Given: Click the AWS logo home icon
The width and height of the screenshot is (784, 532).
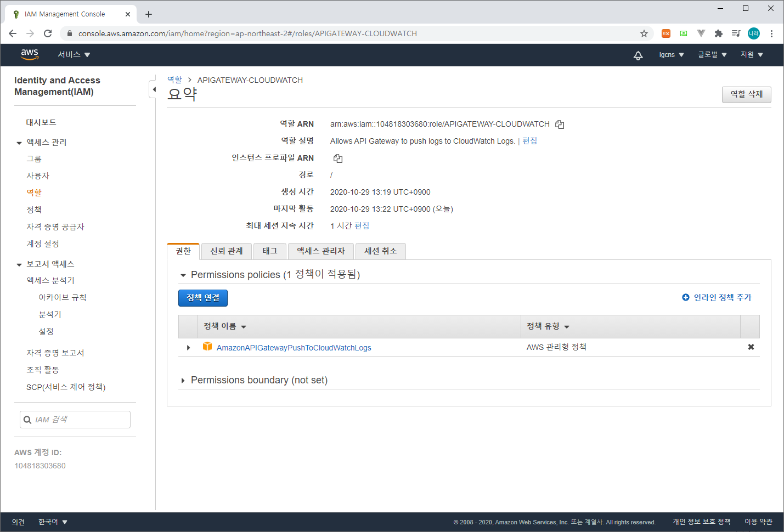Looking at the screenshot, I should (x=30, y=54).
